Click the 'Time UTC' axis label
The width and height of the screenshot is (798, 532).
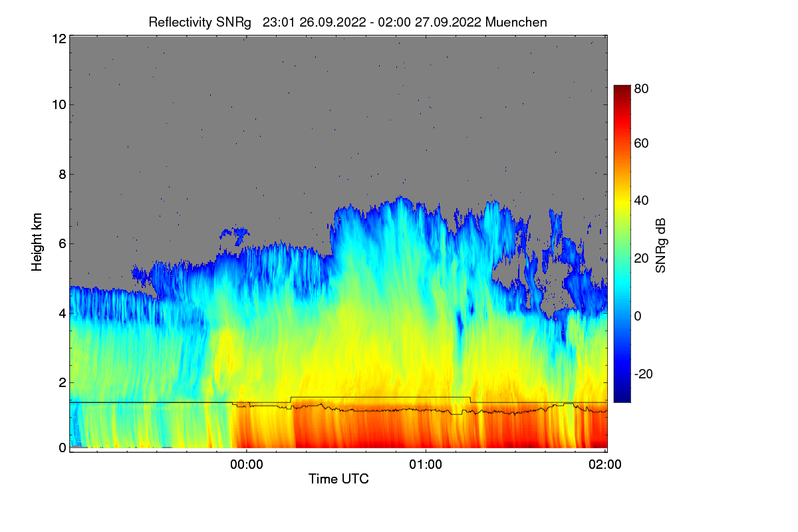pos(338,479)
